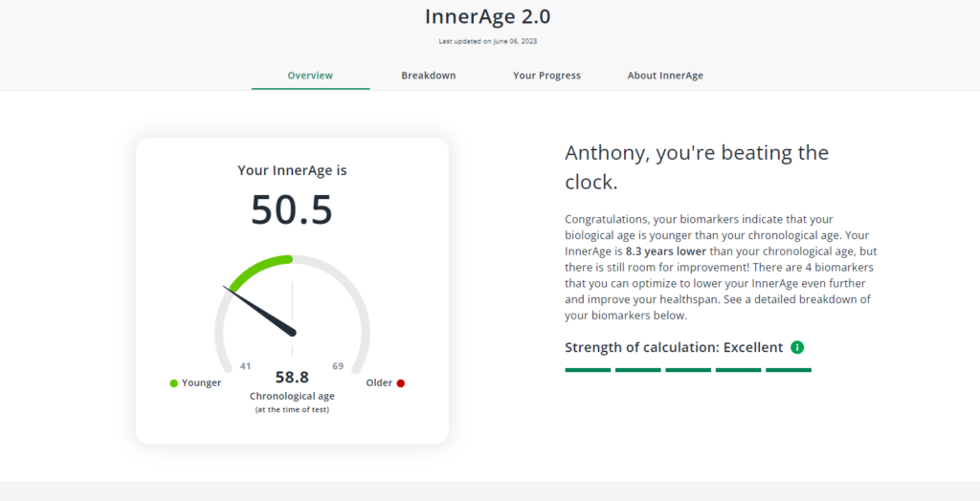Viewport: 980px width, 501px height.
Task: Switch to the Overview tab
Action: (x=310, y=76)
